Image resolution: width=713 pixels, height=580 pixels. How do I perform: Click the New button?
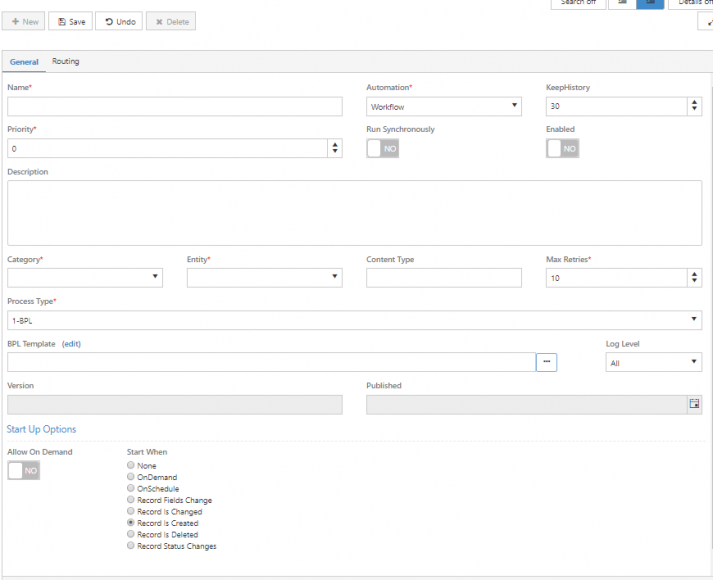24,21
